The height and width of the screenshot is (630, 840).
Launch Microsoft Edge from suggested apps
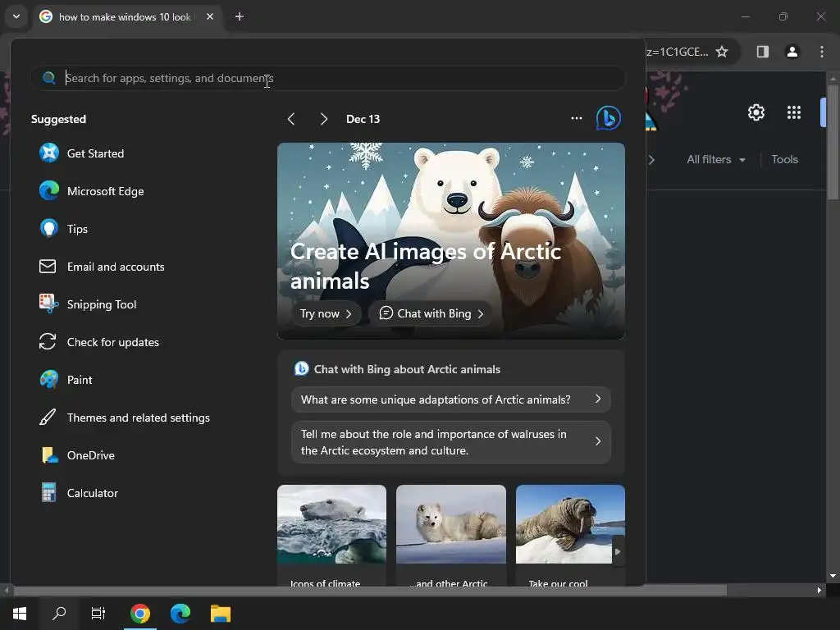coord(91,191)
